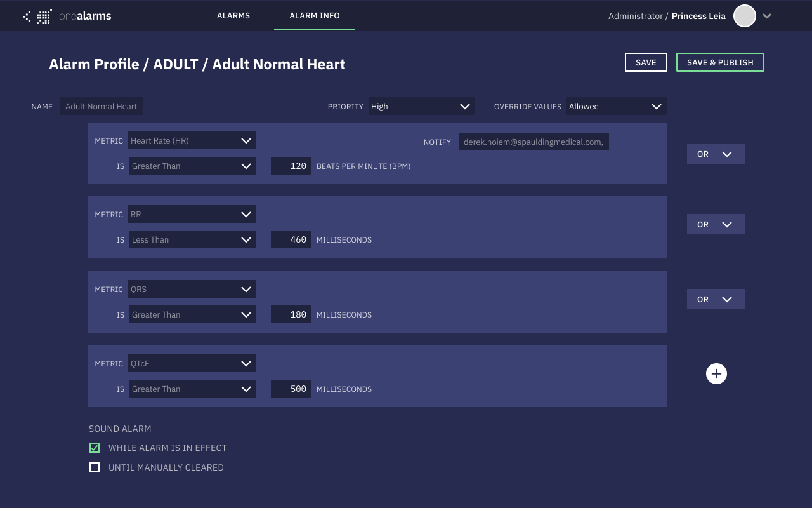Click the round user avatar
This screenshot has width=812, height=508.
pyautogui.click(x=744, y=16)
